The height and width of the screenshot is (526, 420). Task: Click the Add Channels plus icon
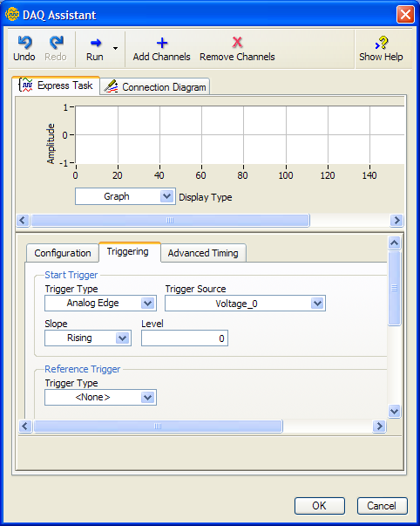pyautogui.click(x=162, y=43)
